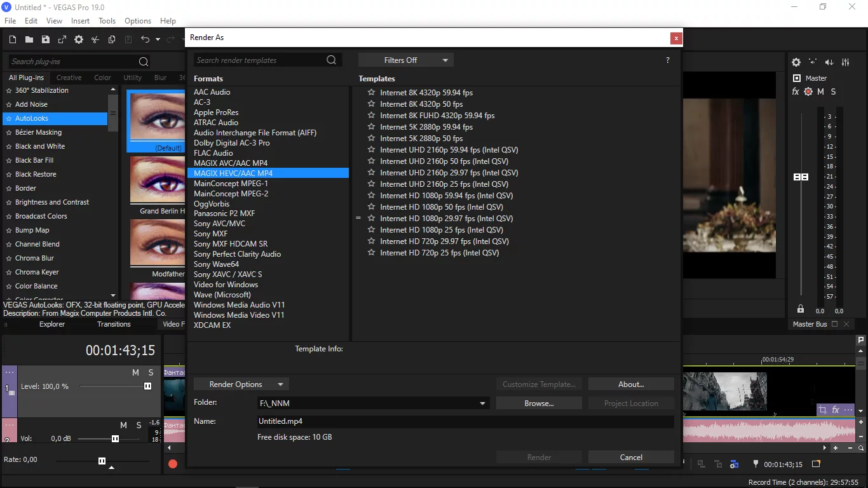Click plug-in list scroll down arrow
The height and width of the screenshot is (488, 868).
113,295
